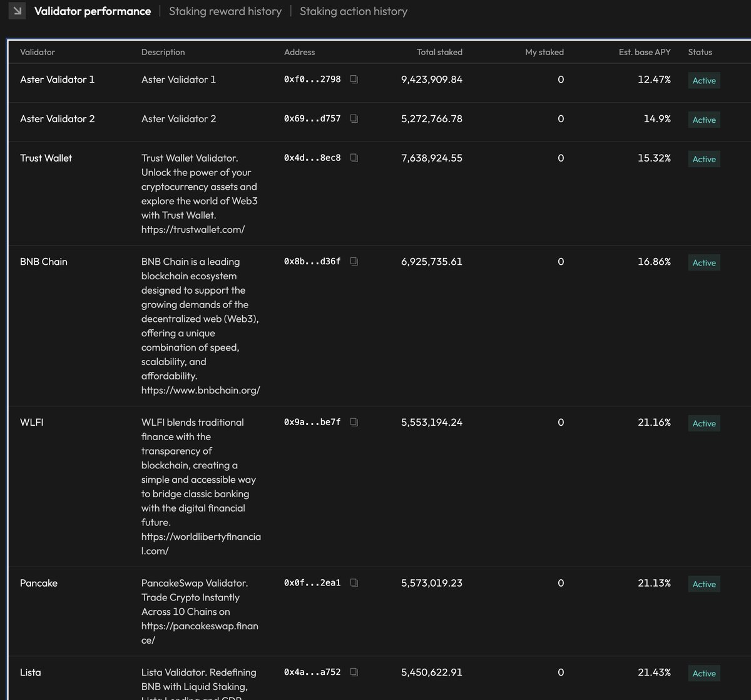The width and height of the screenshot is (751, 700).
Task: Click Active status of Aster Validator 1
Action: pyautogui.click(x=704, y=81)
